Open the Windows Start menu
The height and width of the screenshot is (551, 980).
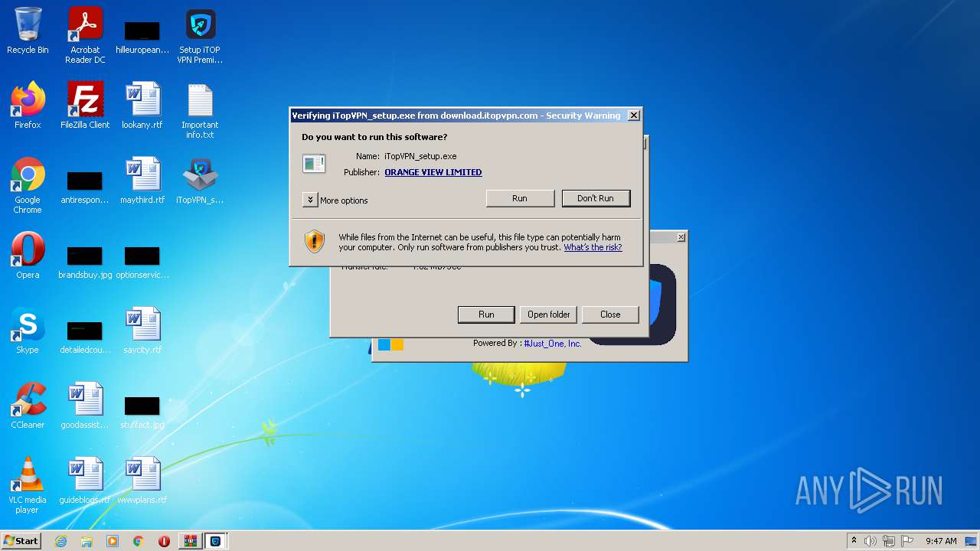[21, 540]
